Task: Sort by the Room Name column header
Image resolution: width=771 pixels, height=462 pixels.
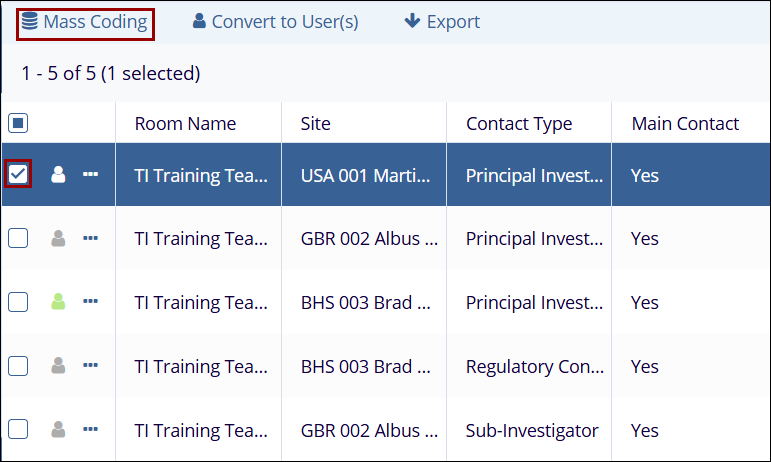Action: 186,124
